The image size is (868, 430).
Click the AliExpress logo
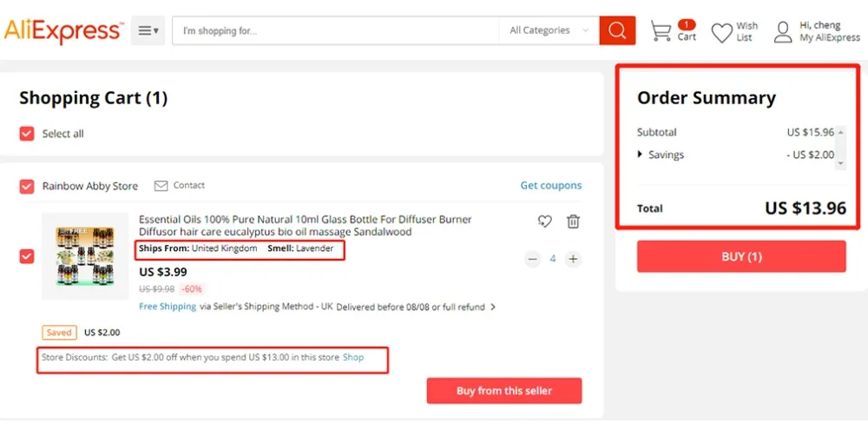click(63, 31)
